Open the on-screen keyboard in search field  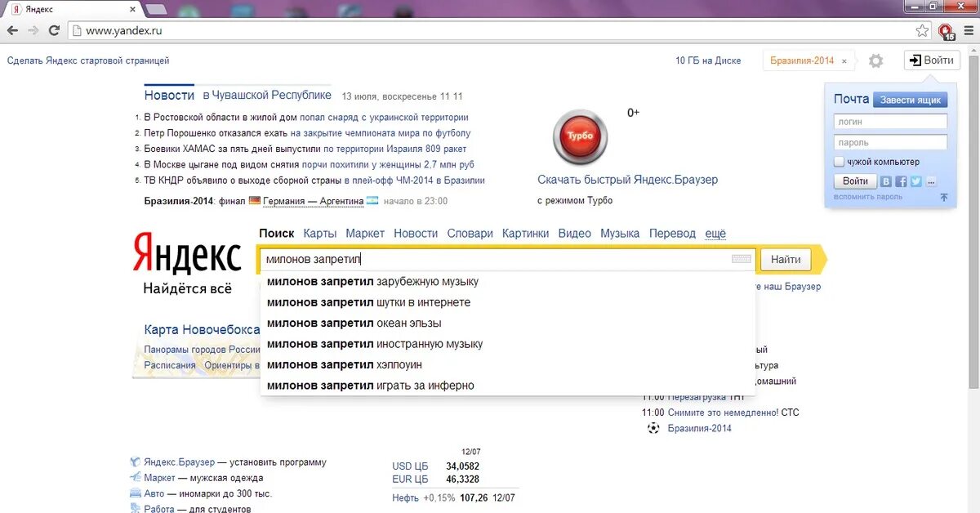coord(742,260)
